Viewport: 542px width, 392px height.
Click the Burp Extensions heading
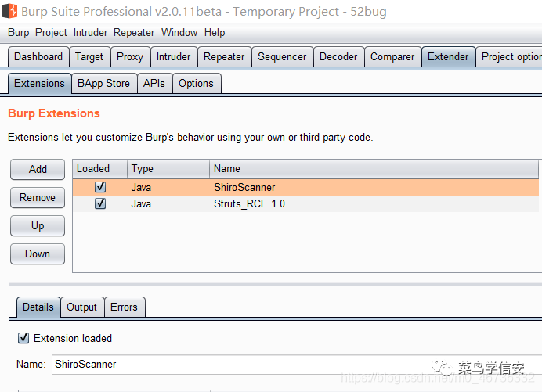point(54,113)
